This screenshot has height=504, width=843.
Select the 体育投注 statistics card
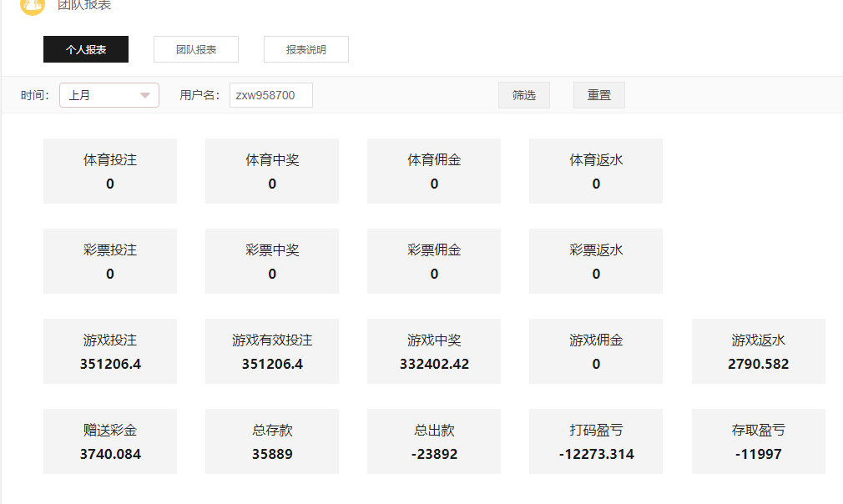[x=110, y=171]
